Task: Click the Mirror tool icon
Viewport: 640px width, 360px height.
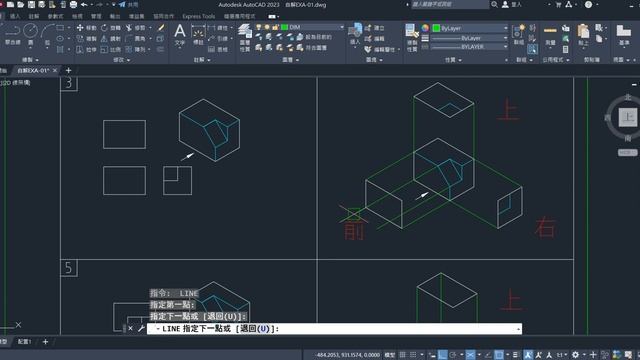Action: click(x=104, y=38)
